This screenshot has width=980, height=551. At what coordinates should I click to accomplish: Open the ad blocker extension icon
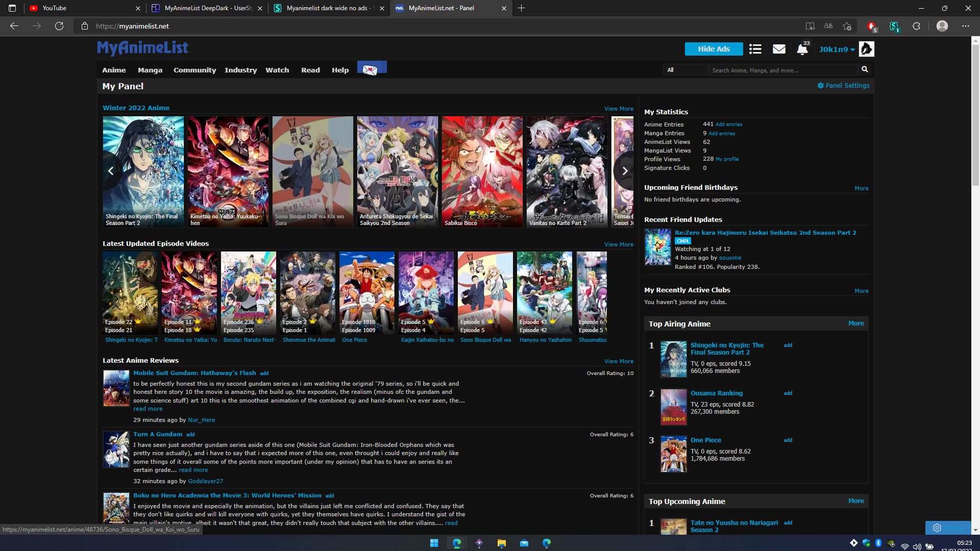(872, 26)
